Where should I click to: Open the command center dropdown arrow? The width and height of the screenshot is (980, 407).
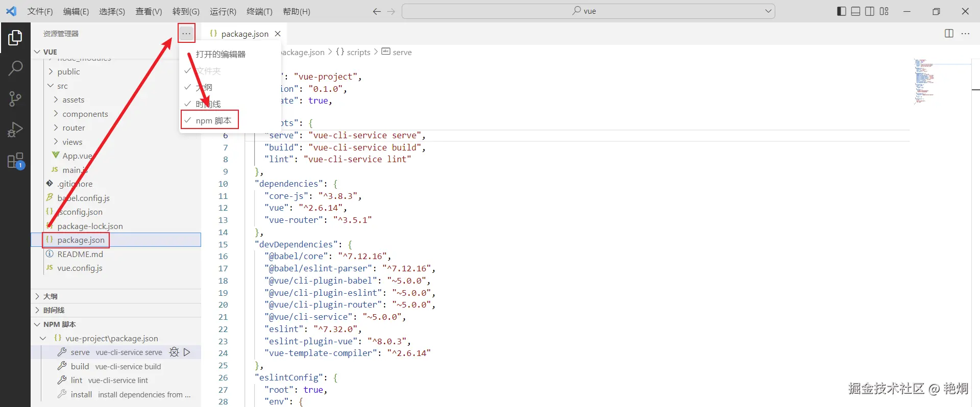[768, 11]
